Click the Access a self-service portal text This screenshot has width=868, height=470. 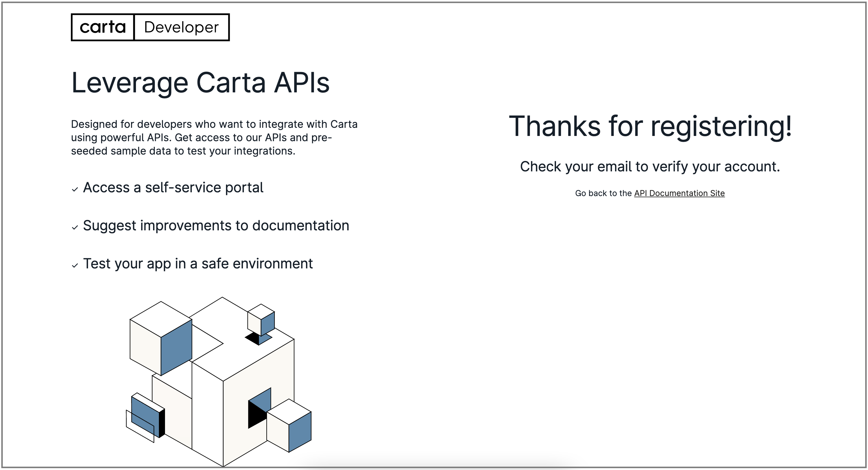[173, 187]
